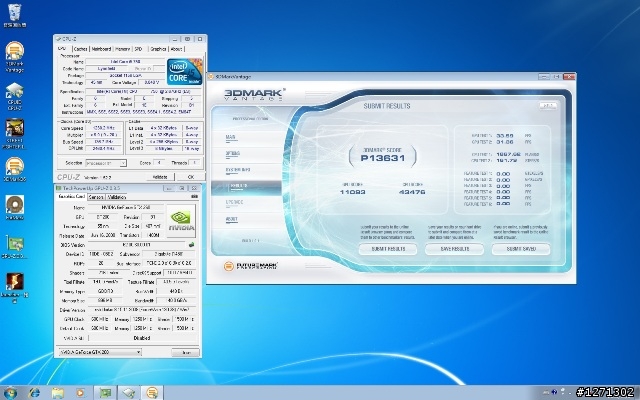Click the CPU score value 42476

[412, 192]
